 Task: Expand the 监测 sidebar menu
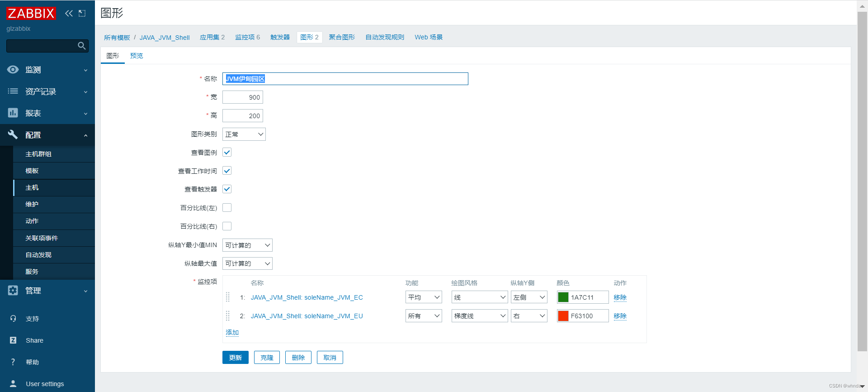coord(47,70)
